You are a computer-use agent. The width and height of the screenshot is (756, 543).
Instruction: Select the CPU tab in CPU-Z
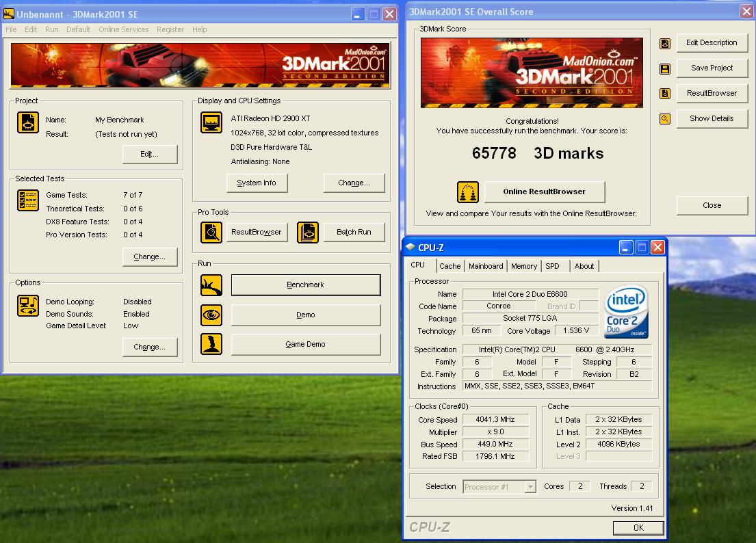(418, 265)
